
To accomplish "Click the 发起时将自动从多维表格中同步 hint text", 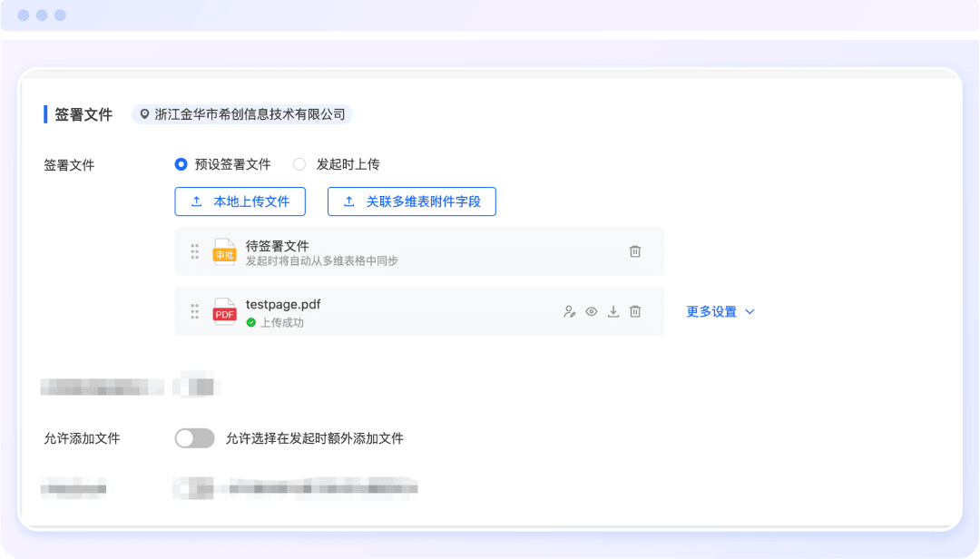I will 322,260.
